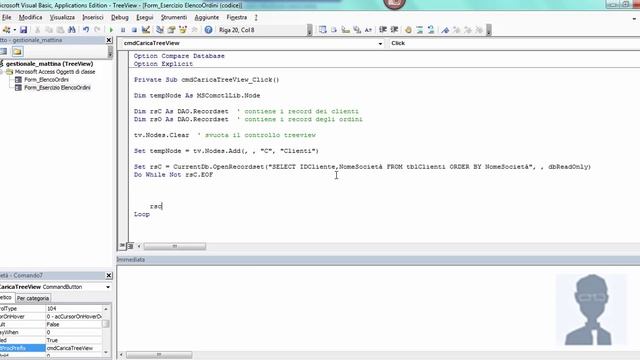Open Object Browser via toolbar icon

click(183, 30)
